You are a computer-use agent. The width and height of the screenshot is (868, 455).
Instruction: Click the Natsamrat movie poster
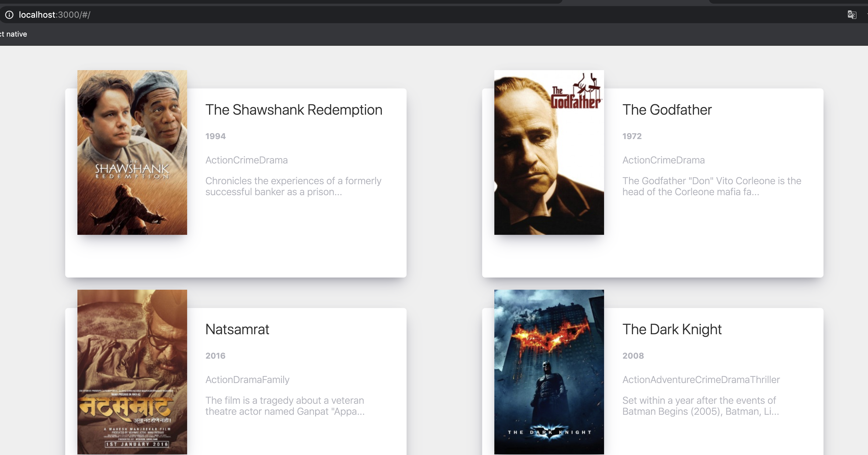[132, 372]
